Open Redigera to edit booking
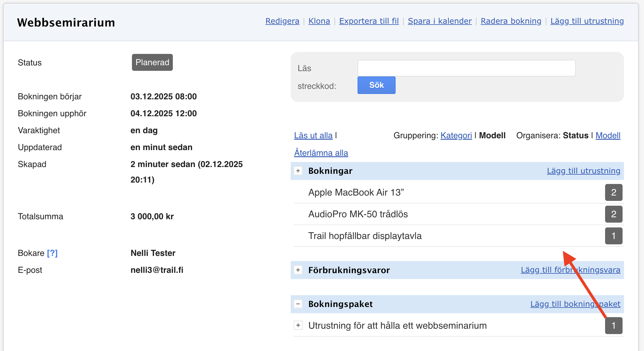Screen dimensions: 644x351 point(282,21)
